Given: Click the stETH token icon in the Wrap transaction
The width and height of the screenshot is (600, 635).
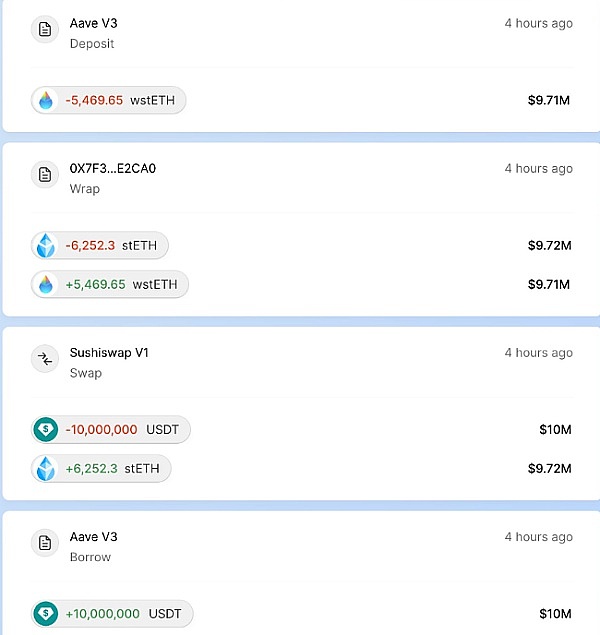Looking at the screenshot, I should click(46, 245).
